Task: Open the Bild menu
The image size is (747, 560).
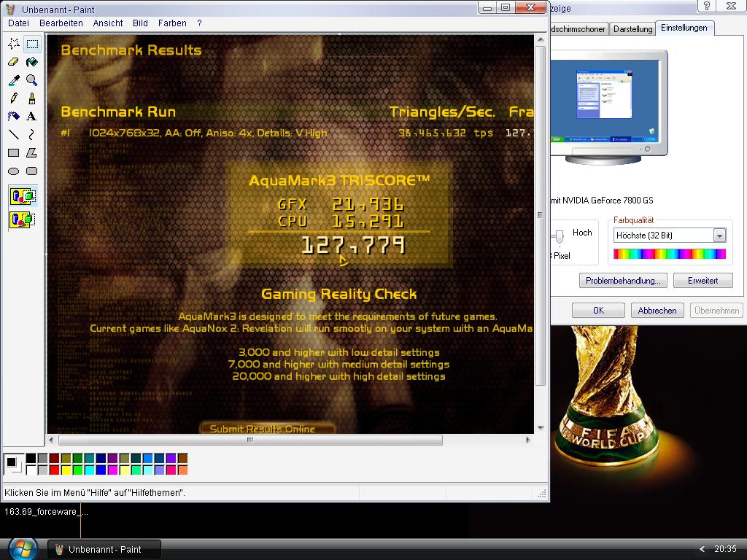Action: point(140,23)
